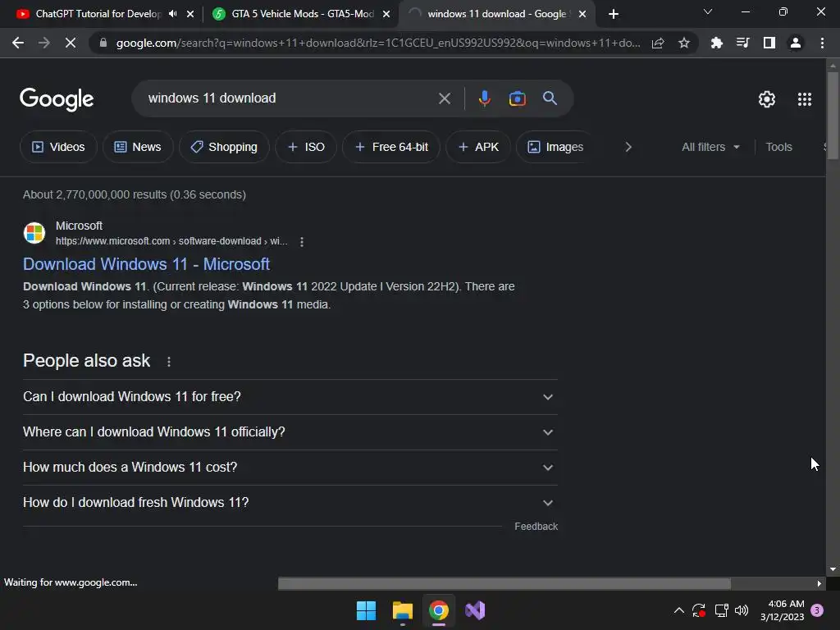Viewport: 840px width, 630px height.
Task: Mute the ChatGPT Tutorial tab audio
Action: point(172,14)
